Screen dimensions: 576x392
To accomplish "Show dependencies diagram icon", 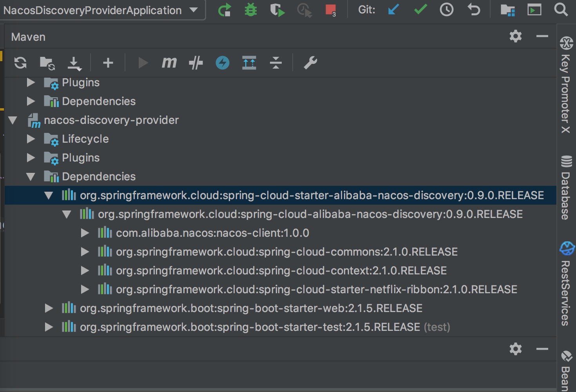I will point(249,63).
